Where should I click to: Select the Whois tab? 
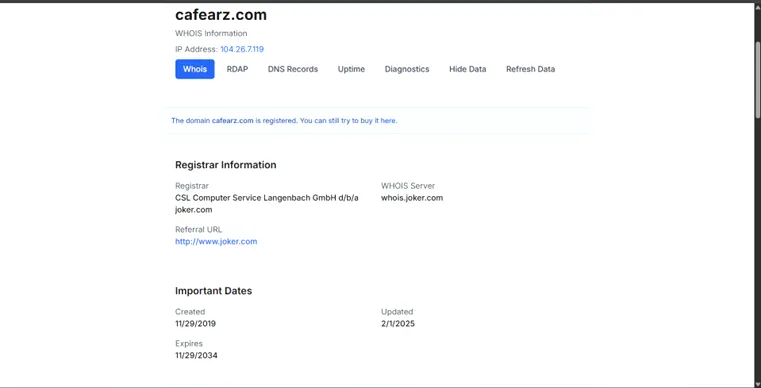(x=195, y=69)
